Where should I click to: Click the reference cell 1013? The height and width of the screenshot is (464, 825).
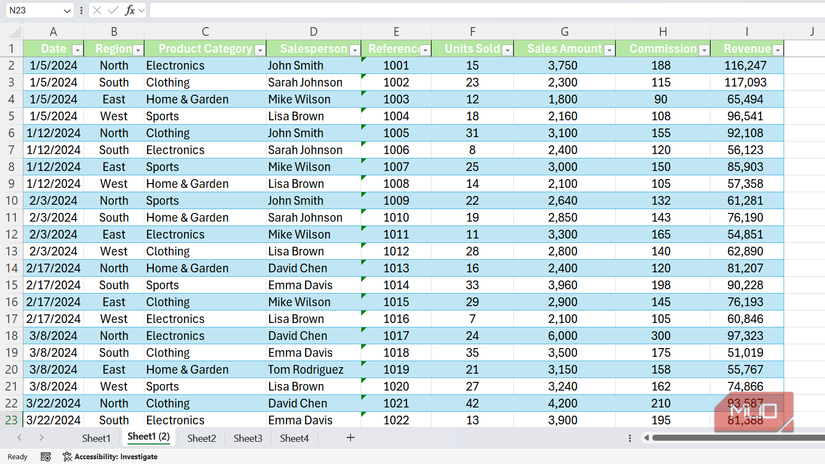click(x=396, y=268)
